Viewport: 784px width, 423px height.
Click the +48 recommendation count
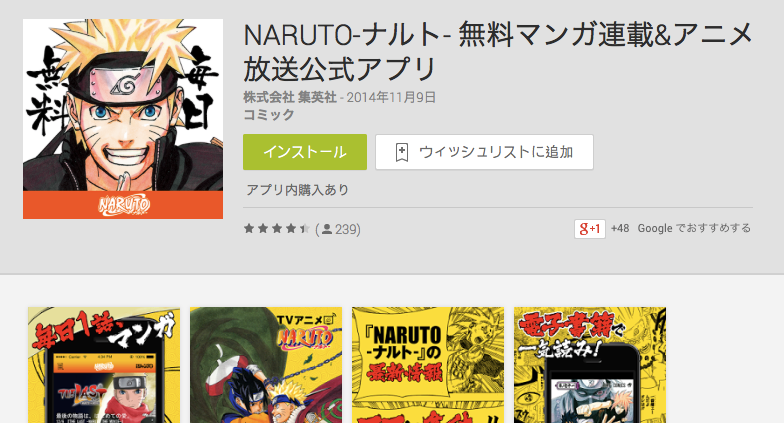coord(620,228)
